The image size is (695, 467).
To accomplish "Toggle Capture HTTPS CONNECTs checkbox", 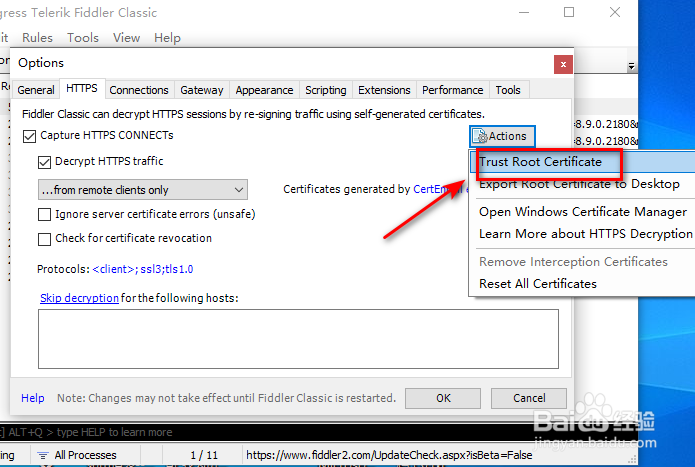I will tap(30, 136).
